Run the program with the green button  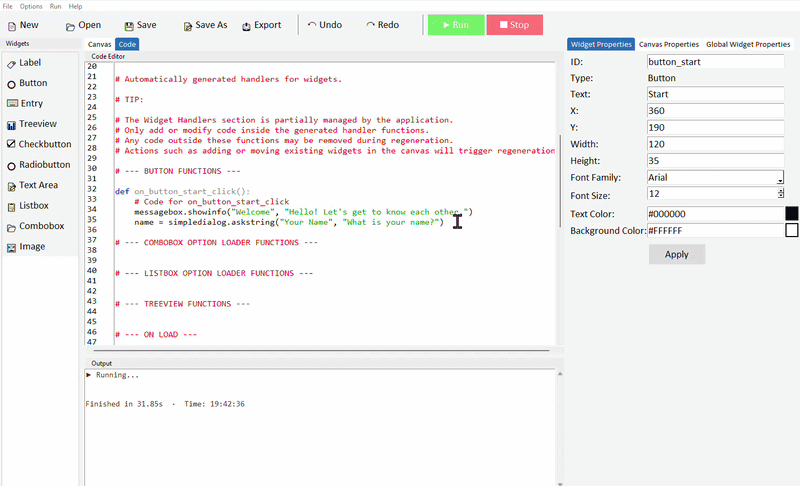[x=455, y=25]
